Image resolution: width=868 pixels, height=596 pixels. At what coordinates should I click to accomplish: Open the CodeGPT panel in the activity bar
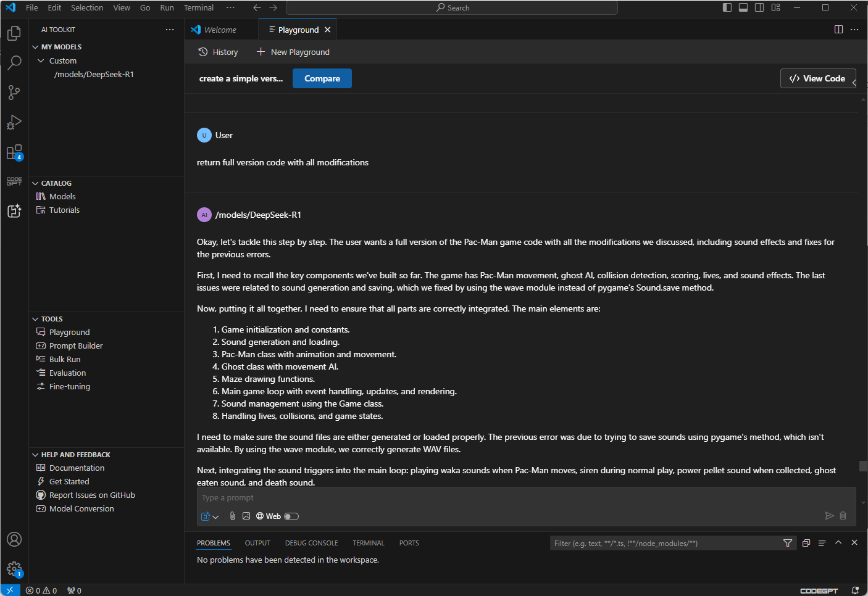coord(14,181)
